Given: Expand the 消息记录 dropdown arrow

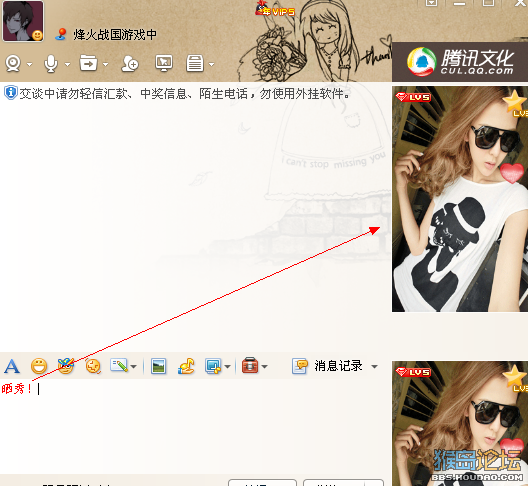Looking at the screenshot, I should click(x=374, y=366).
